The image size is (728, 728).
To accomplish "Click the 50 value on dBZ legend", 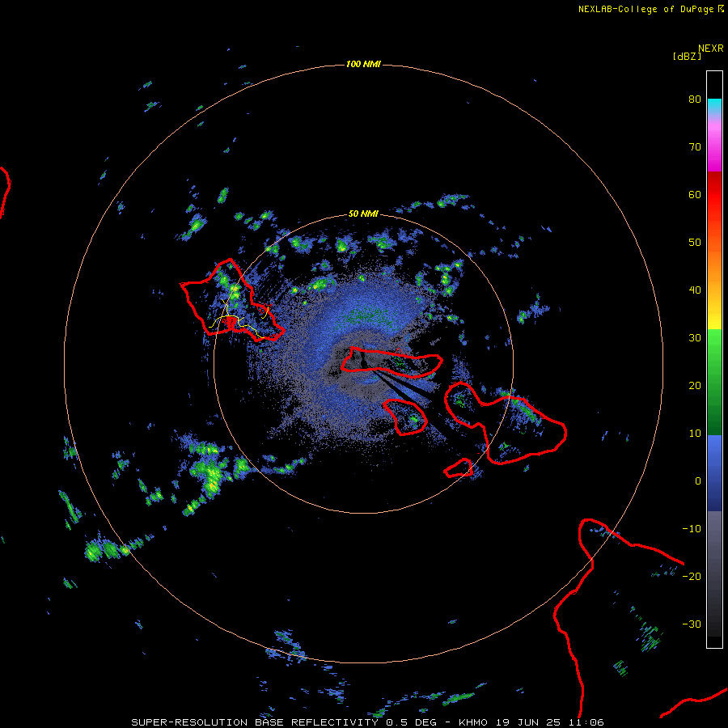I will (x=695, y=243).
